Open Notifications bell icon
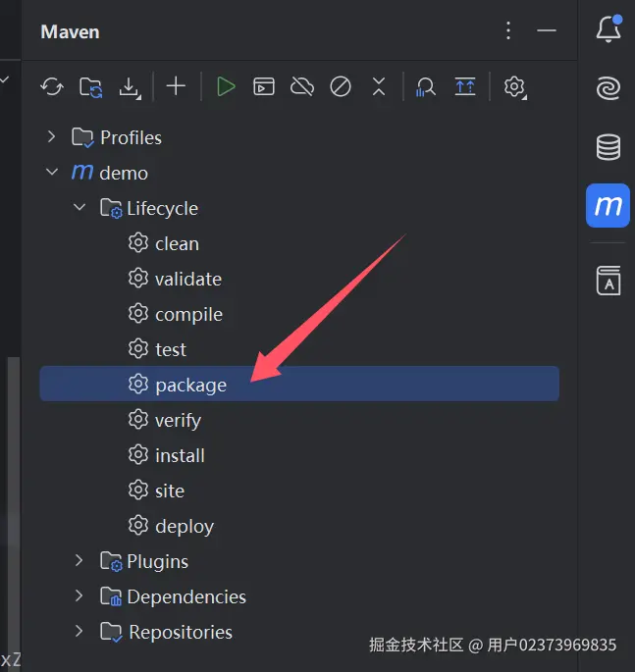 (609, 29)
